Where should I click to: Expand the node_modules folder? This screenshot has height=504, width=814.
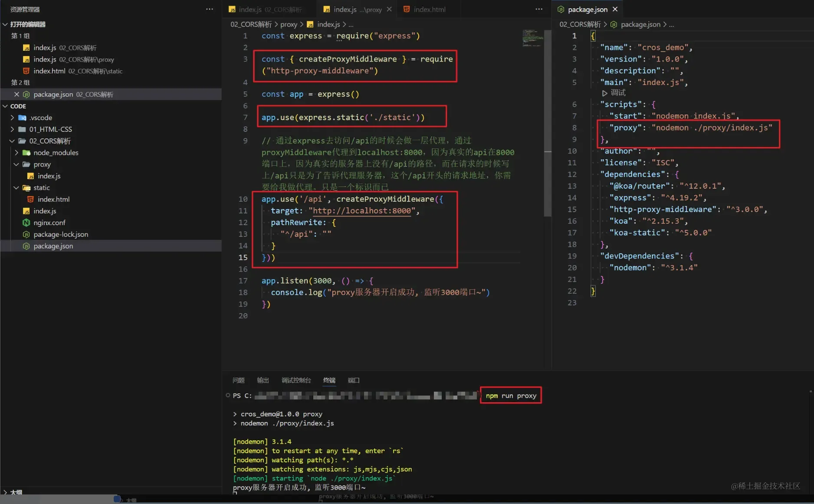16,153
